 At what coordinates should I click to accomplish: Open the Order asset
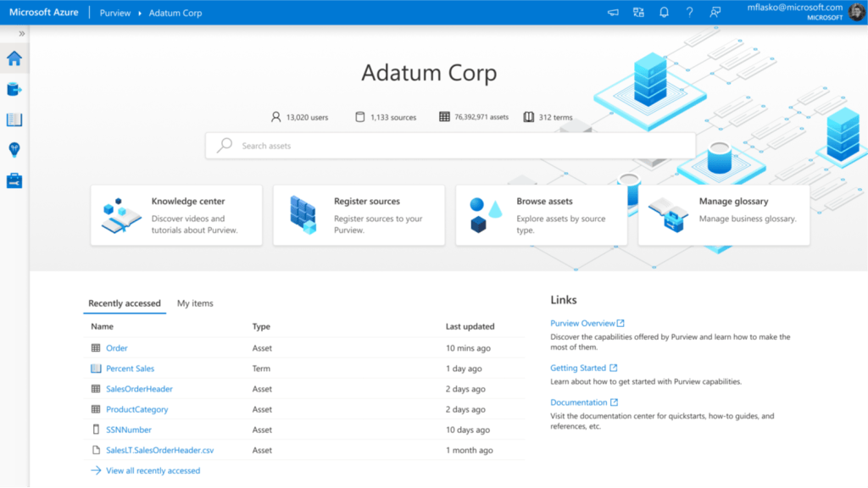click(x=117, y=348)
